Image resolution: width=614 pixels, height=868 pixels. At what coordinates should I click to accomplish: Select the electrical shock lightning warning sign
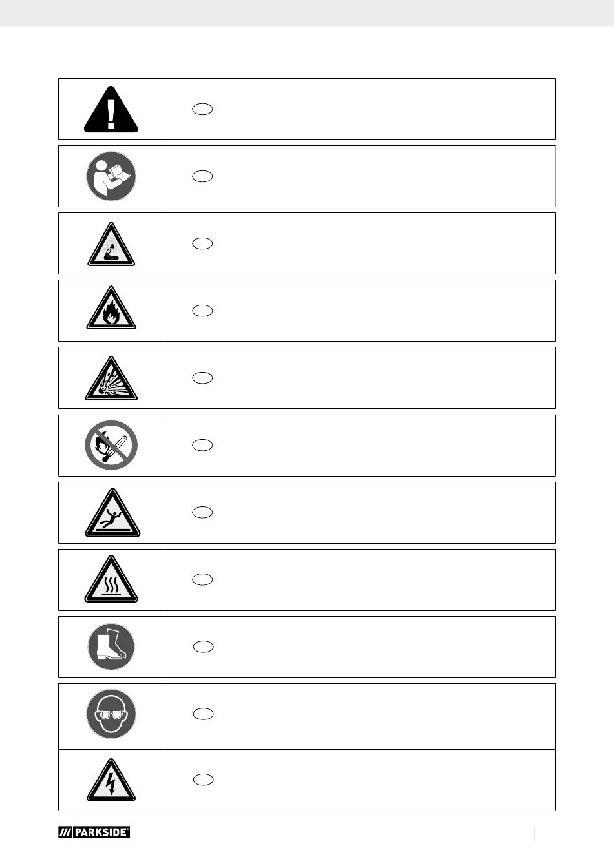click(x=111, y=780)
